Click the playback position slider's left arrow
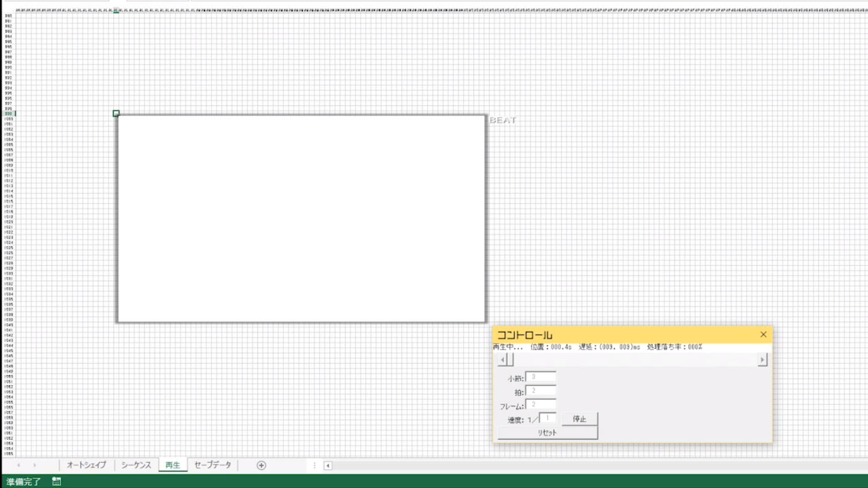This screenshot has height=488, width=868. pos(502,360)
